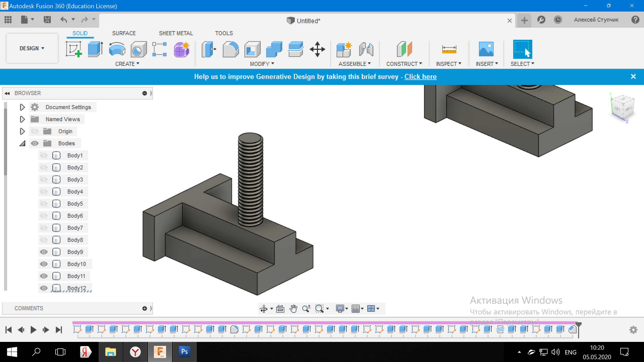Open the Measure tool in Inspect

(x=449, y=49)
